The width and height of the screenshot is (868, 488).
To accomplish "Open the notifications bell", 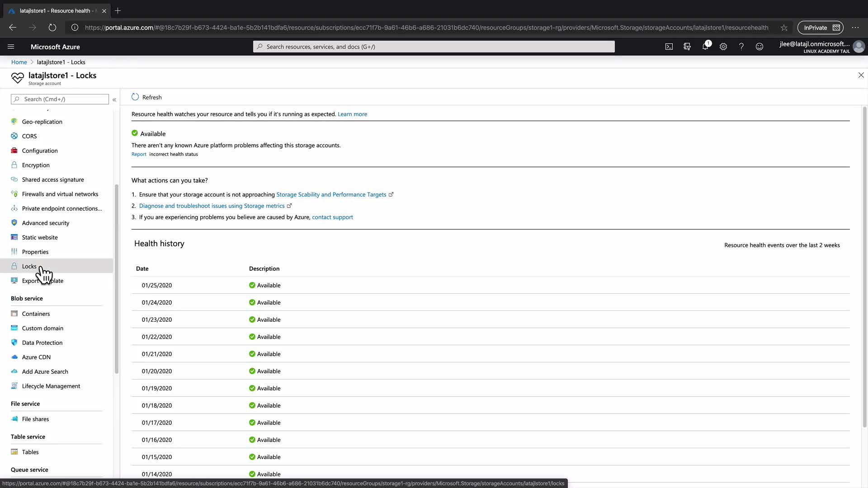I will [x=705, y=47].
